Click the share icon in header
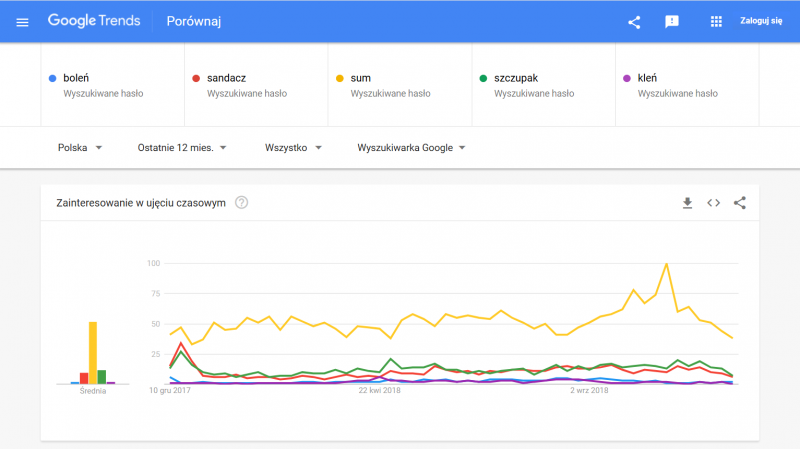The image size is (800, 449). [634, 22]
